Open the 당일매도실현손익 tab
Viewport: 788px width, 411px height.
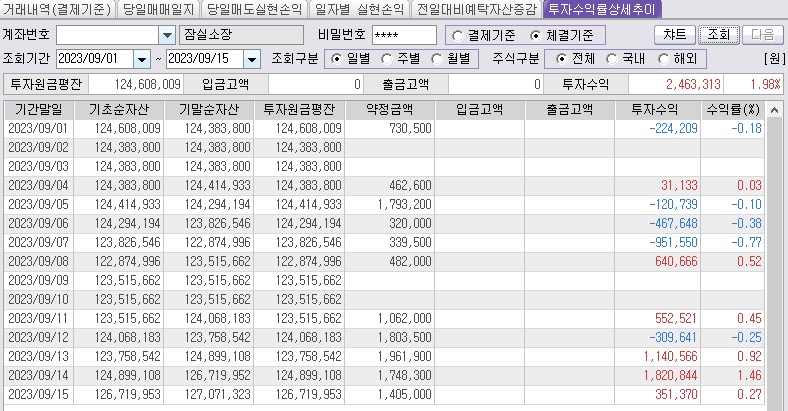pos(254,9)
